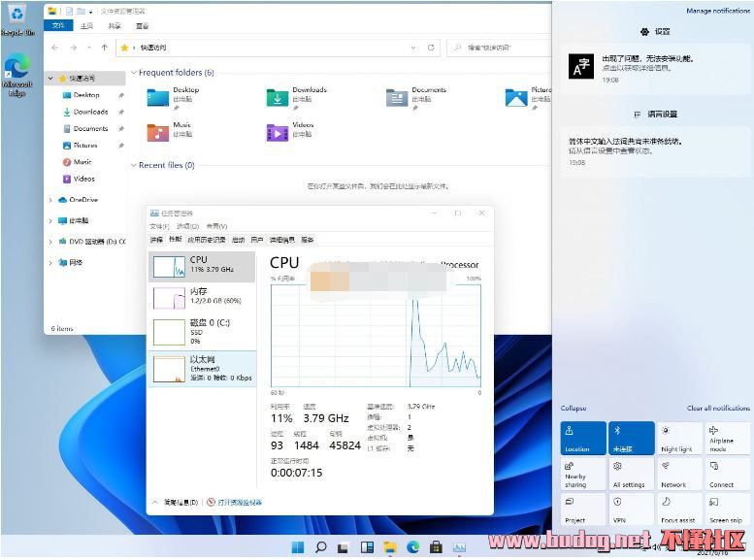754x560 pixels.
Task: Open the Downloads folder in Frequent folders
Action: point(279,97)
